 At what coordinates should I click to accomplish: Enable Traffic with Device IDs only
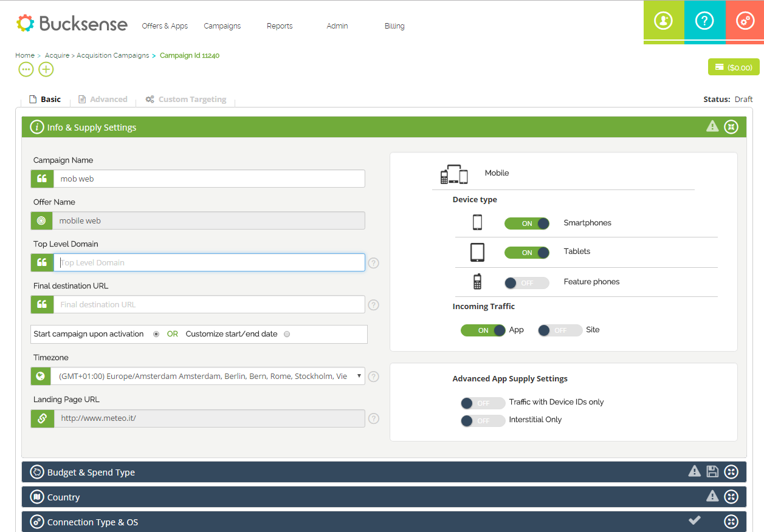tap(483, 403)
